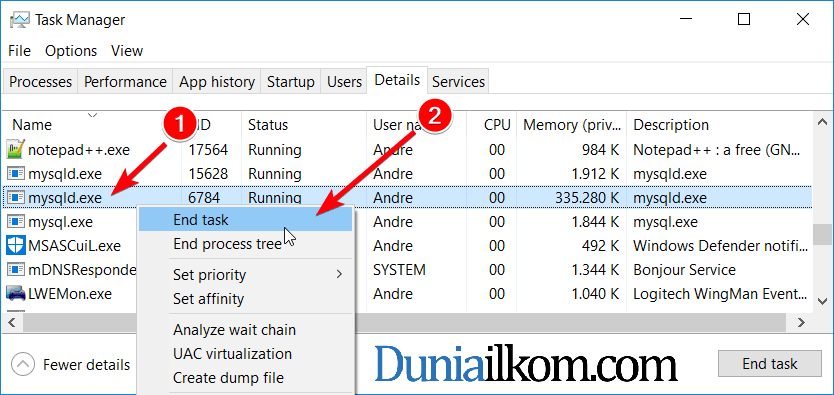Click the LWEMon.exe joystick icon
834x395 pixels.
point(17,293)
